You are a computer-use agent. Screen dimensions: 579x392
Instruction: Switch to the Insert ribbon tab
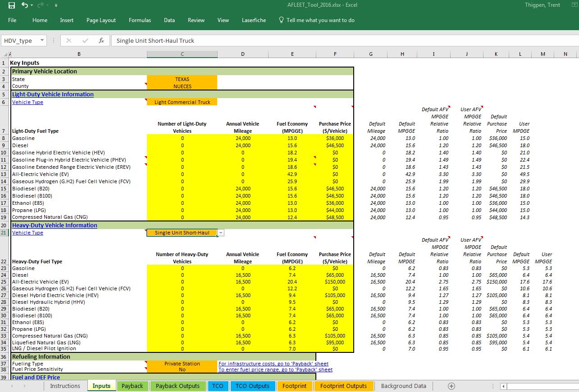(x=67, y=20)
